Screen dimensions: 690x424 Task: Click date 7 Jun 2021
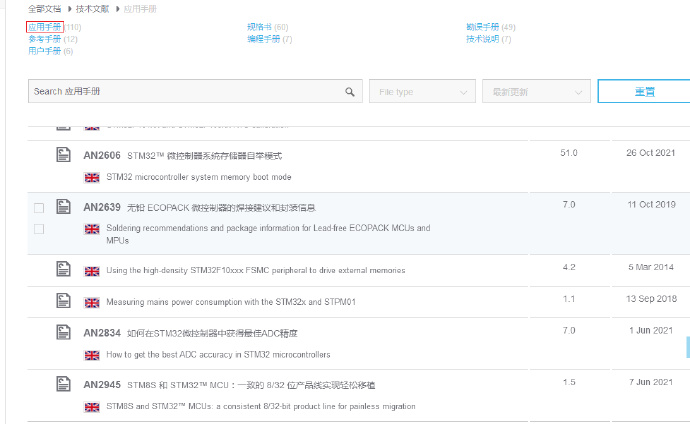tap(651, 382)
